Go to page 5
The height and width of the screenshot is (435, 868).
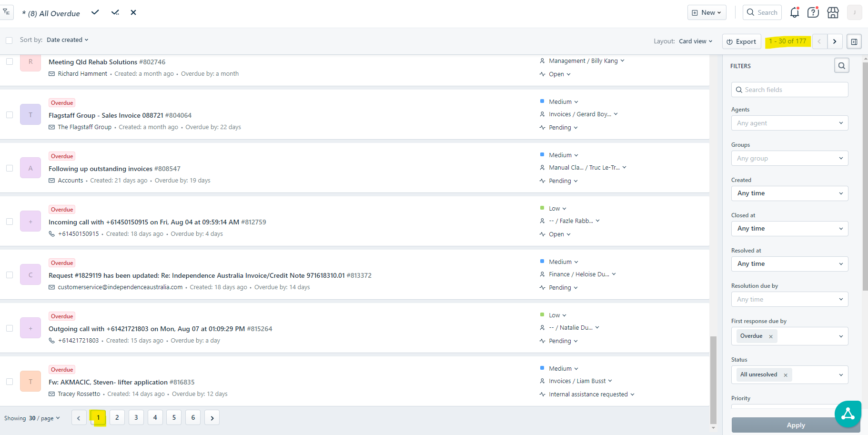pyautogui.click(x=174, y=418)
